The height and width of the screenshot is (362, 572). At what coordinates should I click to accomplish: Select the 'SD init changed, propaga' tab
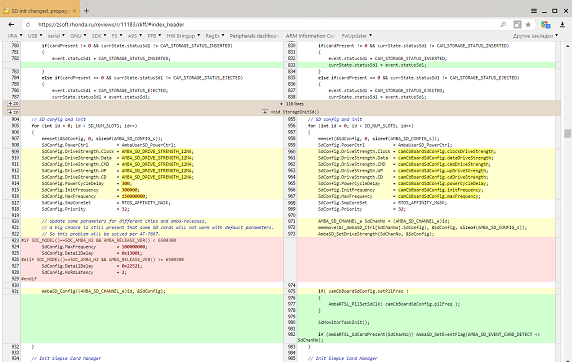point(40,11)
